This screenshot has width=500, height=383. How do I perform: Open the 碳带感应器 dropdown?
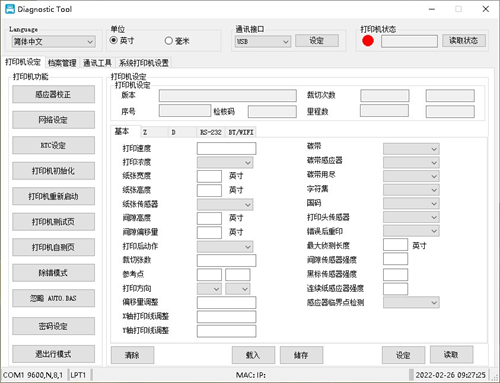[x=411, y=163]
